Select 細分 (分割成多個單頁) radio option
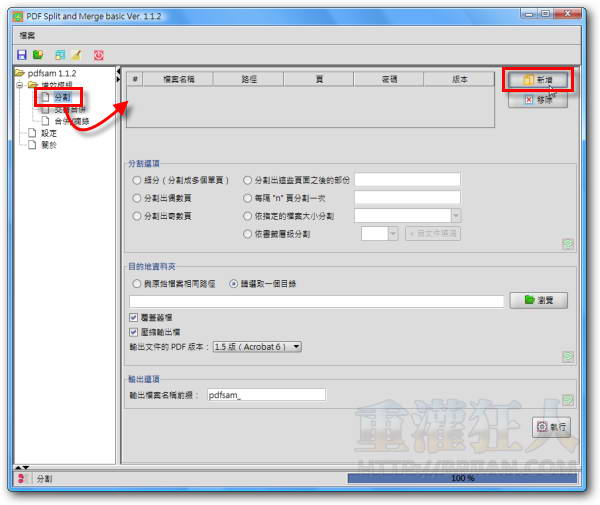The image size is (600, 505). click(x=137, y=180)
